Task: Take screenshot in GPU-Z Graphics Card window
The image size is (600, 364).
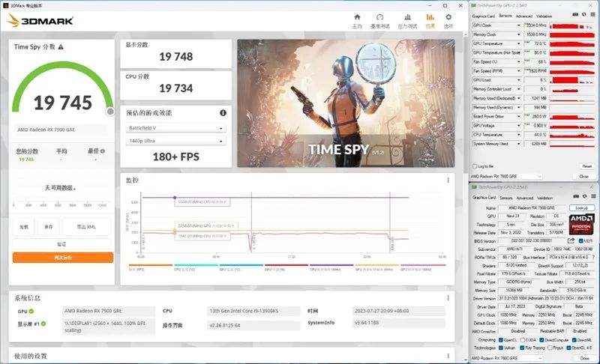Action: pos(576,196)
